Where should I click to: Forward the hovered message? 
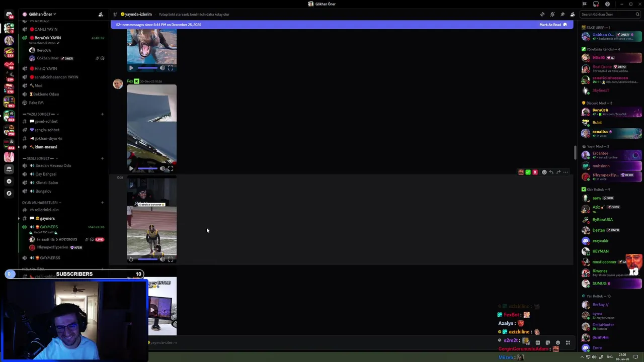pyautogui.click(x=558, y=172)
